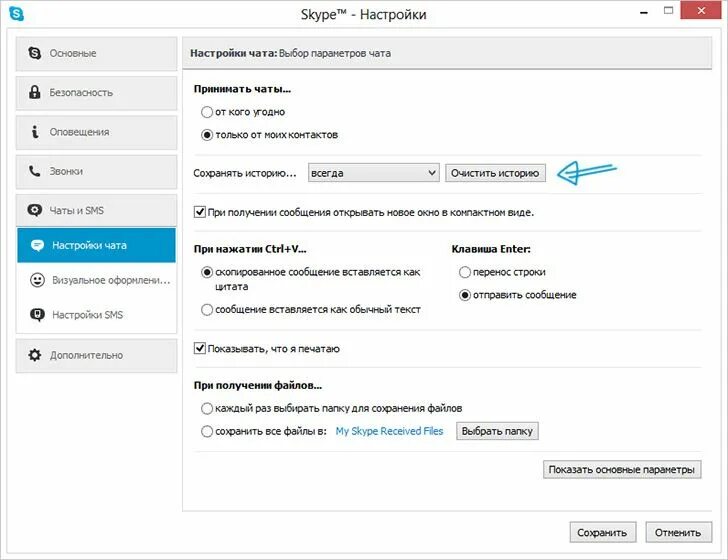728x560 pixels.
Task: Open the My Skype Received Files link
Action: 389,432
